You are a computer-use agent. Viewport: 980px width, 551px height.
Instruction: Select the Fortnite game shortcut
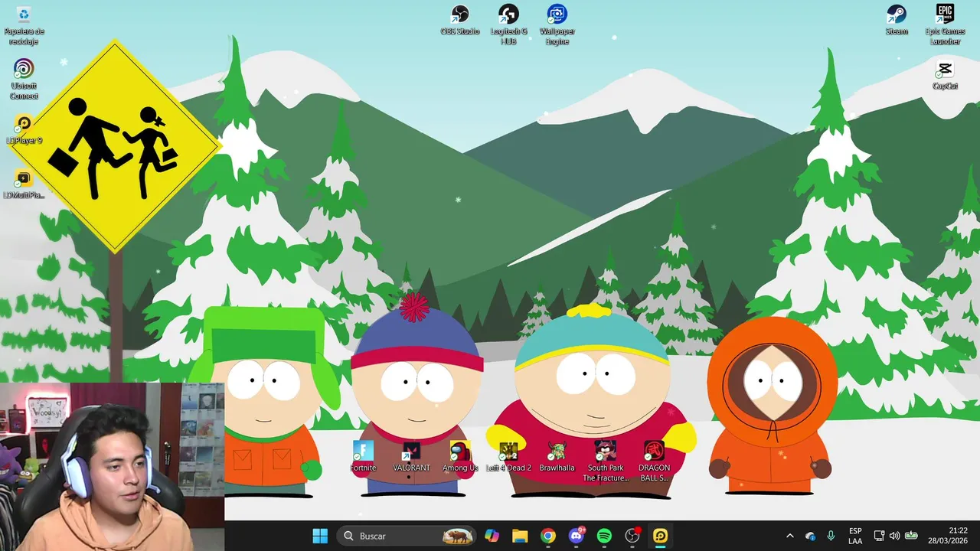click(x=363, y=457)
